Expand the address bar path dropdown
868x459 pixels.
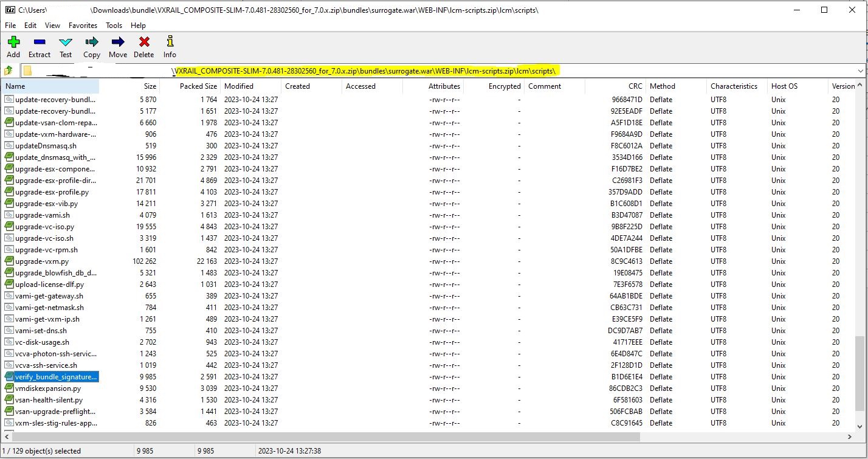point(860,71)
